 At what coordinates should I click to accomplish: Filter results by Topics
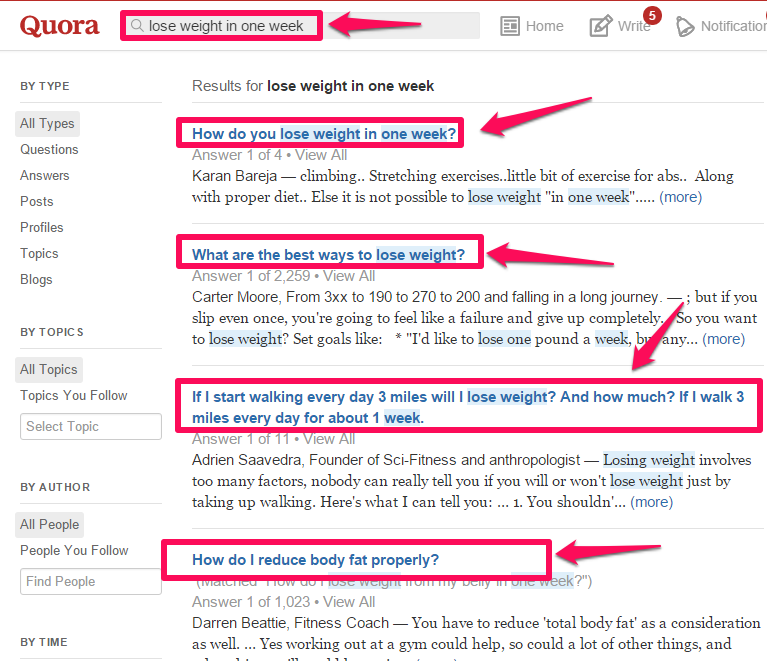tap(39, 253)
